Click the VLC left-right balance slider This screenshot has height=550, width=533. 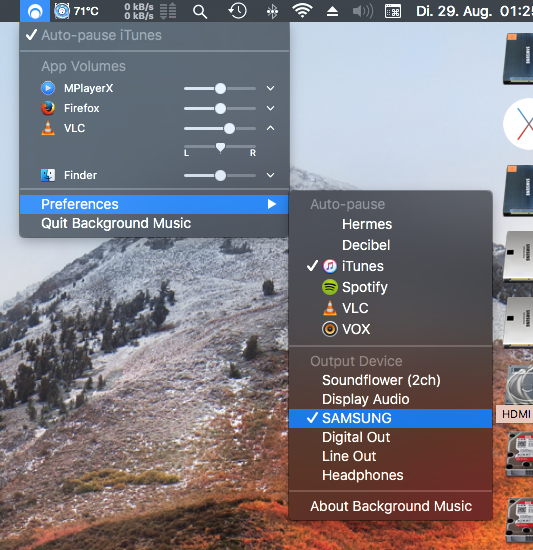(x=220, y=147)
